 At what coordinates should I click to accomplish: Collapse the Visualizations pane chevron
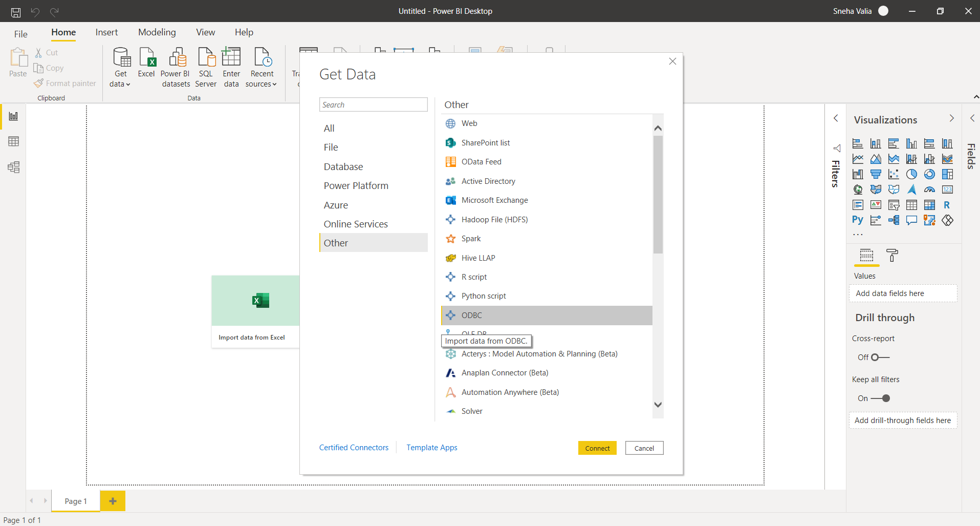point(951,118)
